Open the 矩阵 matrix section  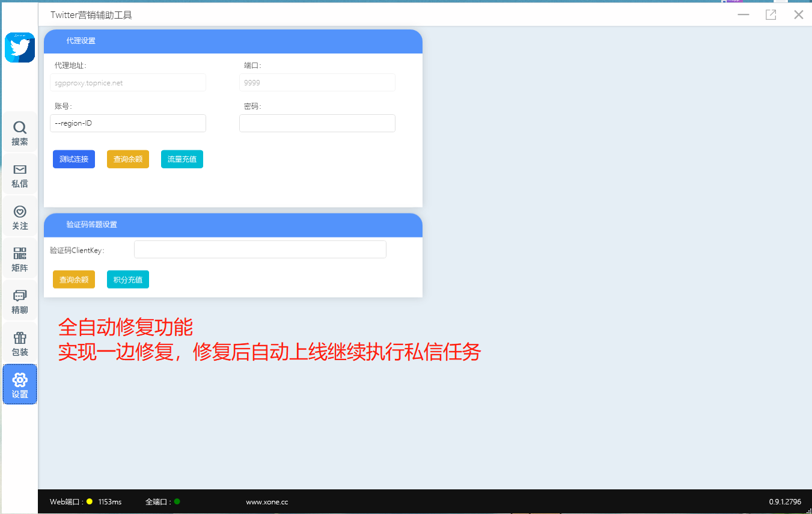pos(20,259)
